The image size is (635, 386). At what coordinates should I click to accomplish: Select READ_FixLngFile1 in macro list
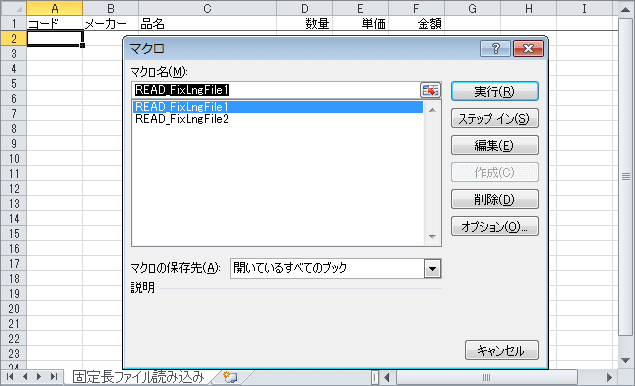[x=278, y=107]
